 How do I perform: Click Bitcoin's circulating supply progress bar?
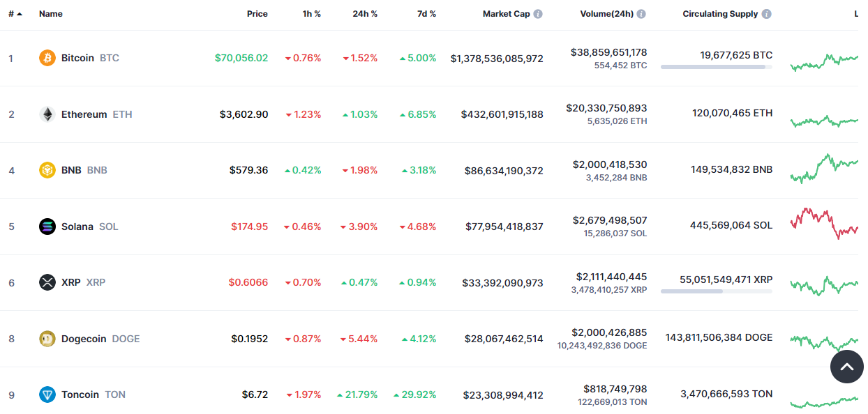click(x=717, y=67)
